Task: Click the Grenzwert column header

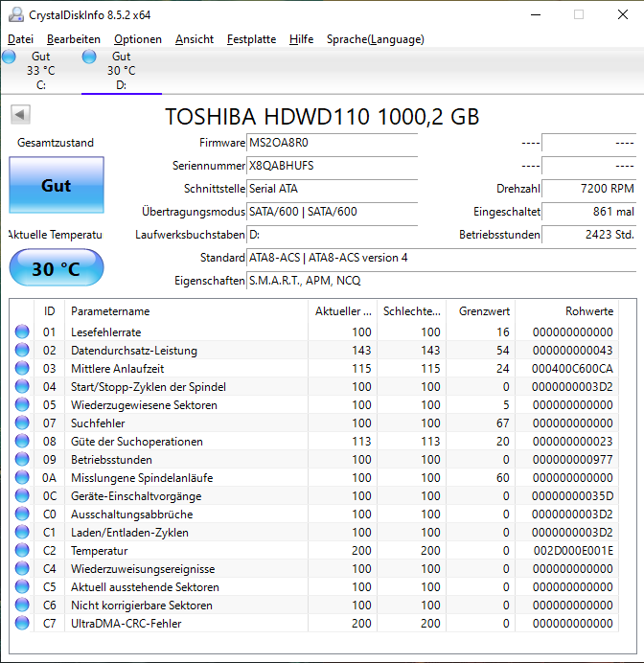Action: coord(481,311)
